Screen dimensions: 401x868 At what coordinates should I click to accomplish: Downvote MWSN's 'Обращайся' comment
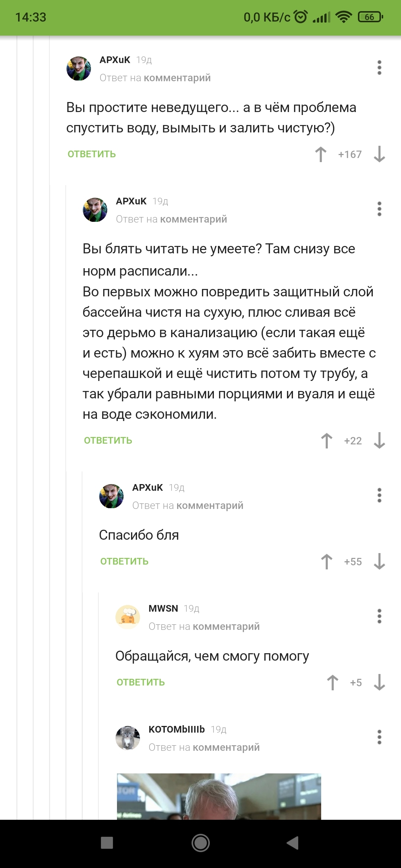379,683
